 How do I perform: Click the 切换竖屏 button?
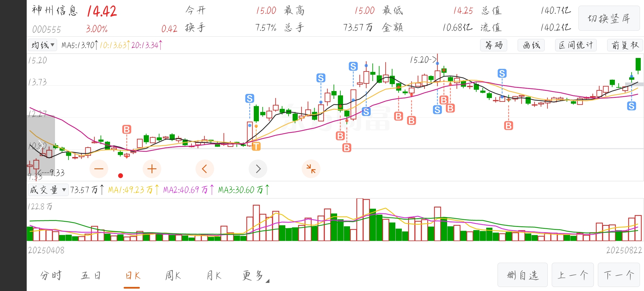(609, 18)
